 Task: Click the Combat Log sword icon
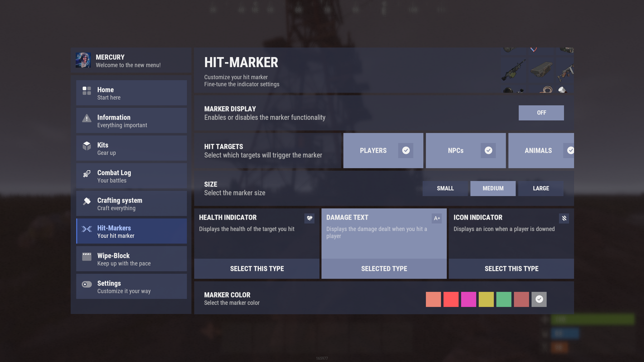(x=87, y=173)
